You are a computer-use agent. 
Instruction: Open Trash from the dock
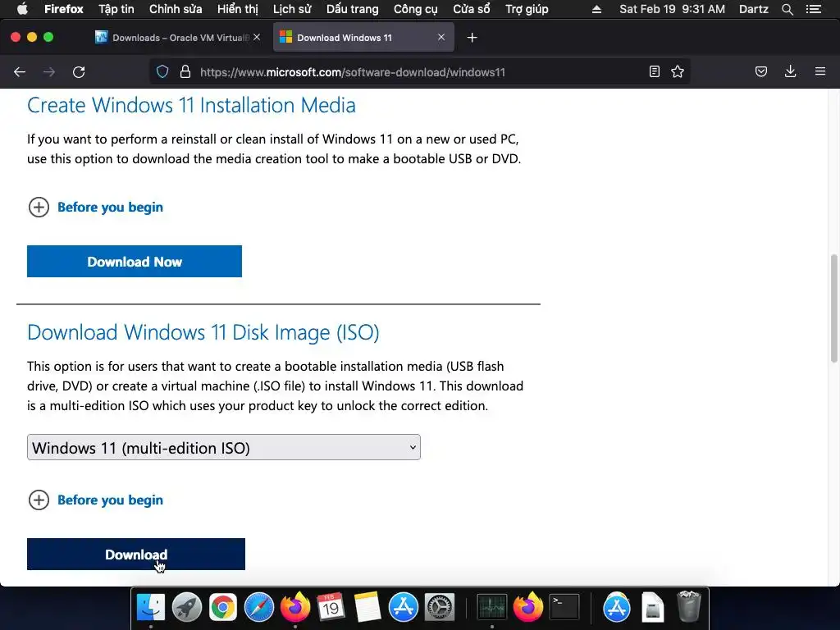pos(689,608)
